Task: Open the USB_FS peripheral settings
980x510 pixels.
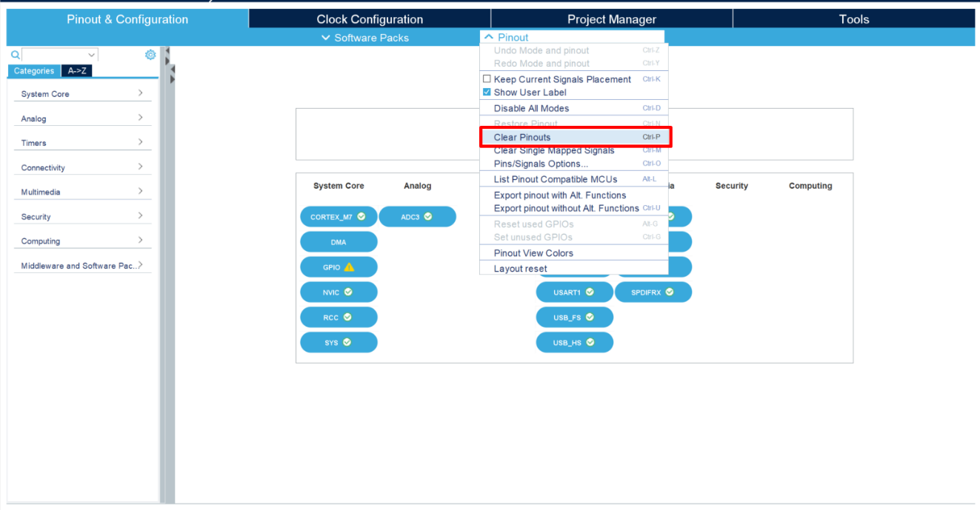Action: point(574,317)
